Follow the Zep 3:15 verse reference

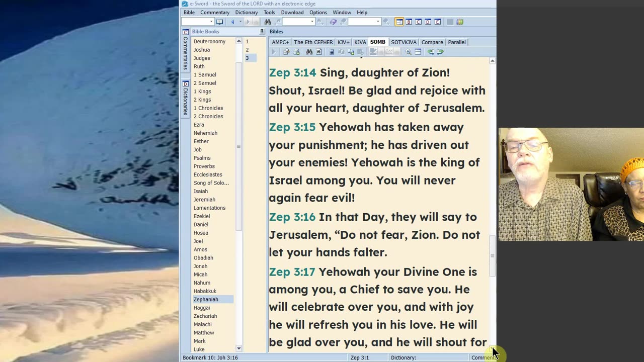tap(292, 127)
